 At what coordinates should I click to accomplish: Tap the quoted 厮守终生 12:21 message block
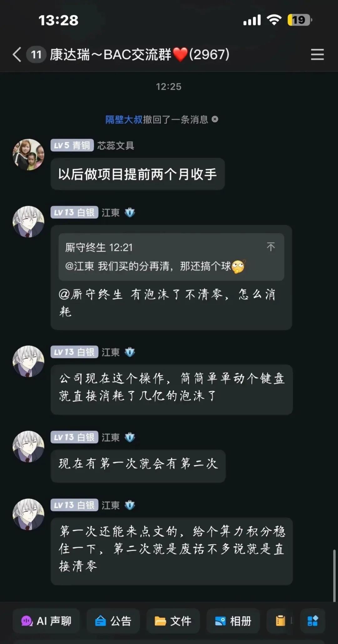171,257
